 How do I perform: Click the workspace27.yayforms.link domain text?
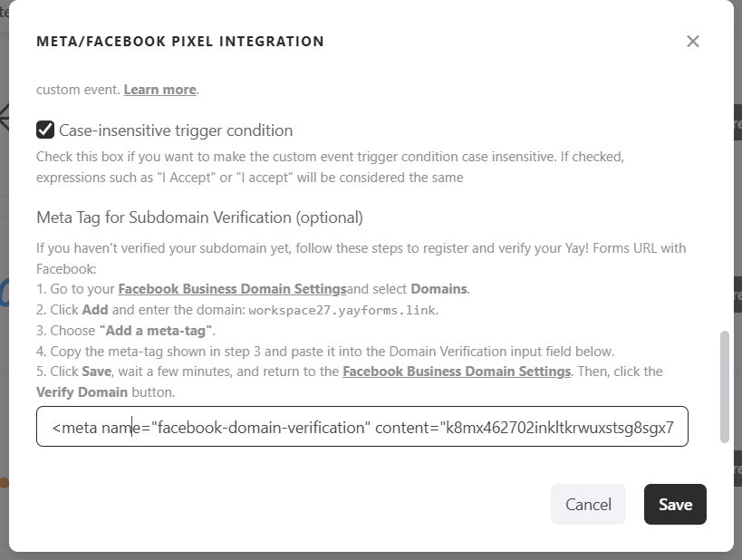pos(342,310)
